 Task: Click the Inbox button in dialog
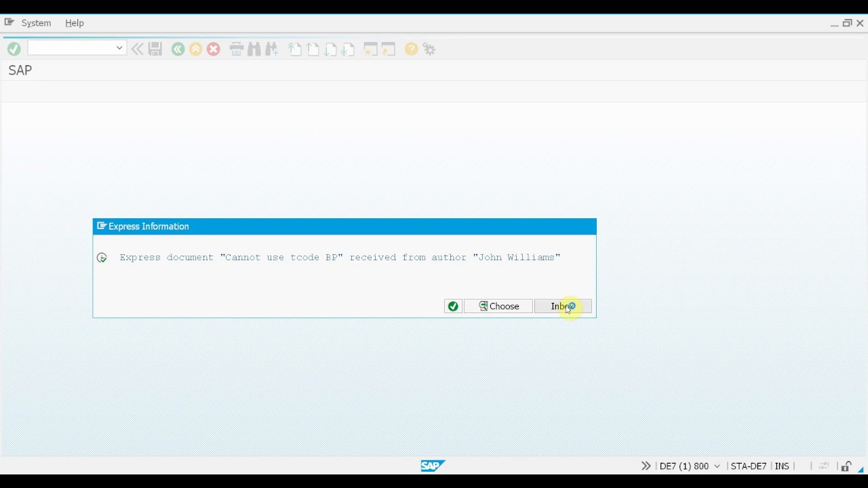point(563,306)
